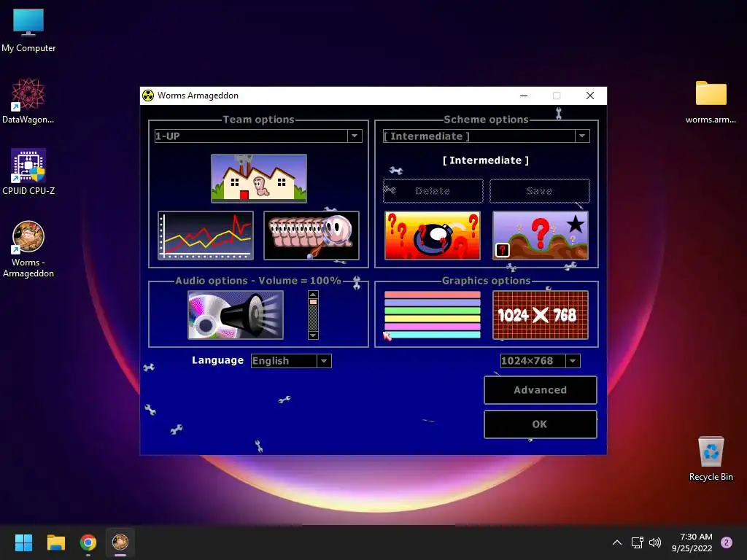Image resolution: width=747 pixels, height=560 pixels.
Task: Click the Save scheme button
Action: (x=539, y=191)
